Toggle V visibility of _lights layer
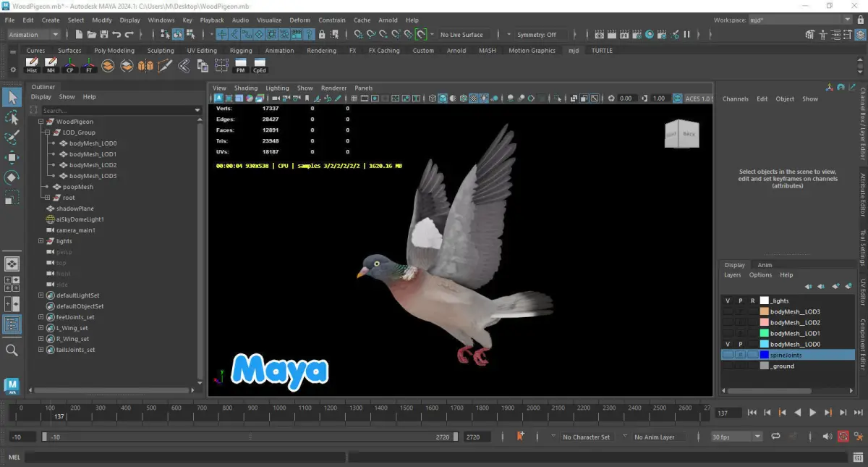This screenshot has width=868, height=467. [x=727, y=300]
